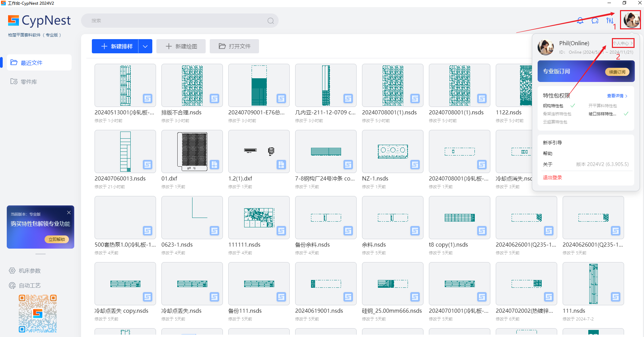This screenshot has width=644, height=337.
Task: Open the 111111.nsds thumbnail
Action: (x=259, y=218)
